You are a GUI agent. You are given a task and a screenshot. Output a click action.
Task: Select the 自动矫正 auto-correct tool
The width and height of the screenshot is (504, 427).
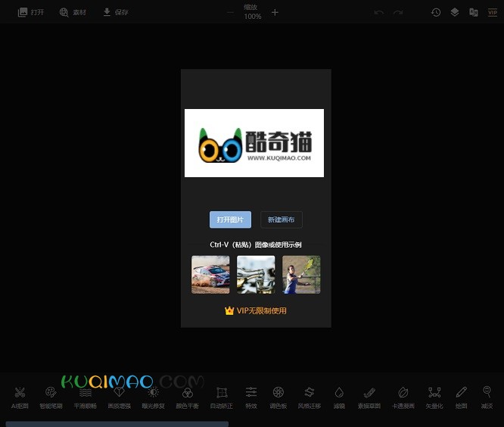(x=222, y=398)
